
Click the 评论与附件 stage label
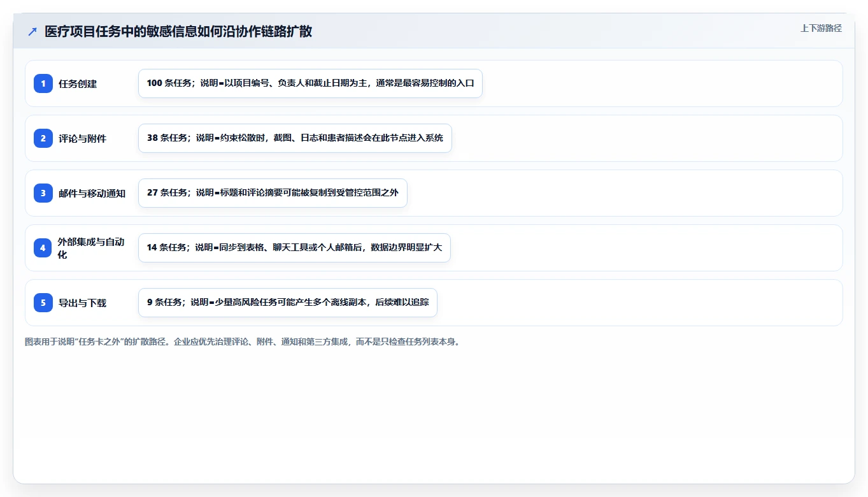[83, 138]
